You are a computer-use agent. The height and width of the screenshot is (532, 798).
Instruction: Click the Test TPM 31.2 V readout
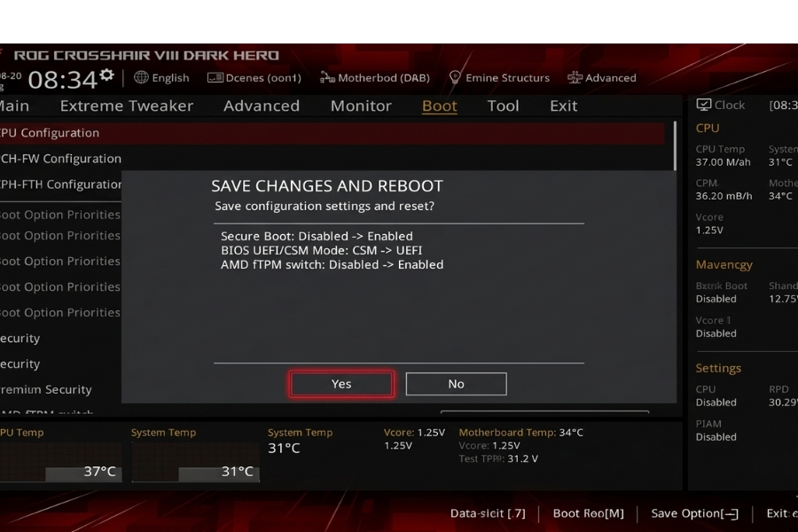(x=498, y=458)
